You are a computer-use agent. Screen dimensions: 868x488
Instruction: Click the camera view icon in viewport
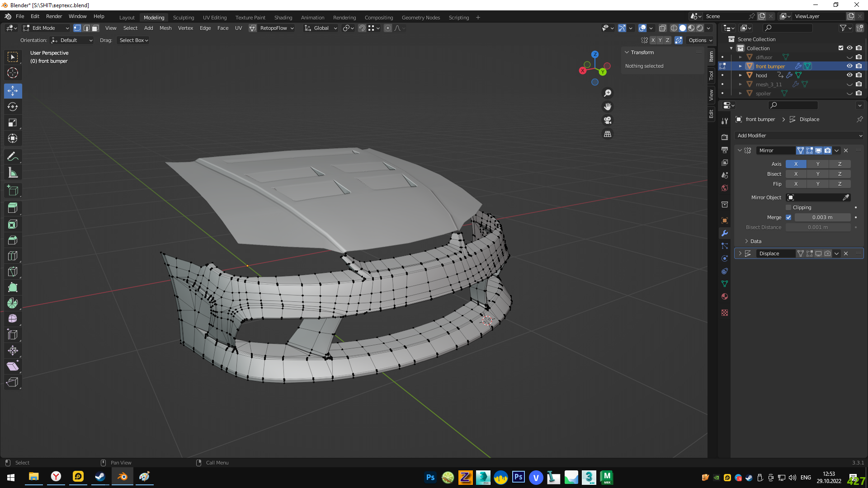(608, 120)
